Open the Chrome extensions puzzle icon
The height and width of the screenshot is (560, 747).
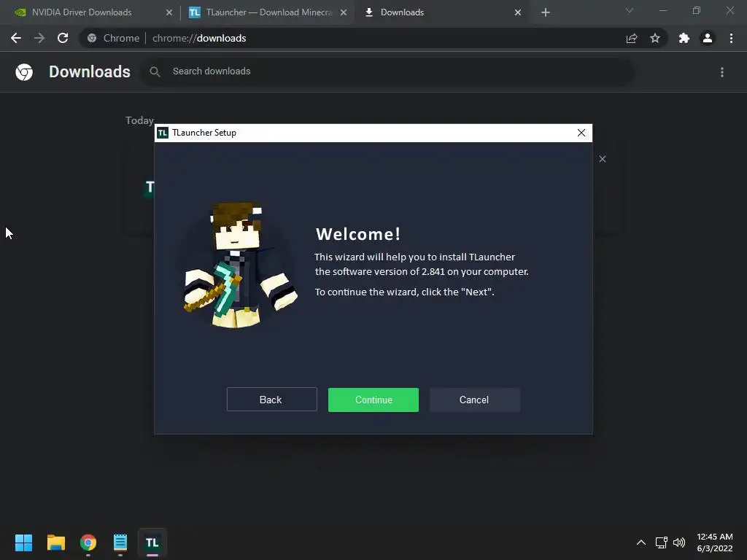coord(684,38)
